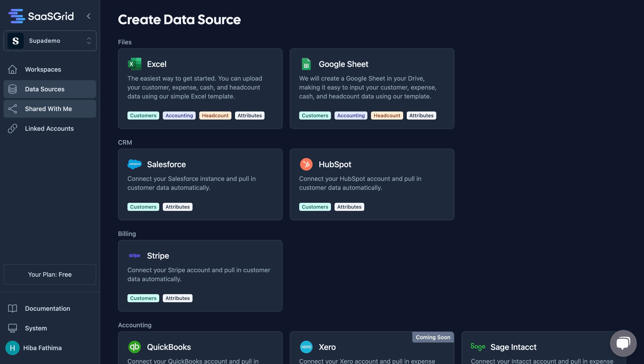Click the Files section label
Image resolution: width=644 pixels, height=364 pixels.
click(125, 42)
